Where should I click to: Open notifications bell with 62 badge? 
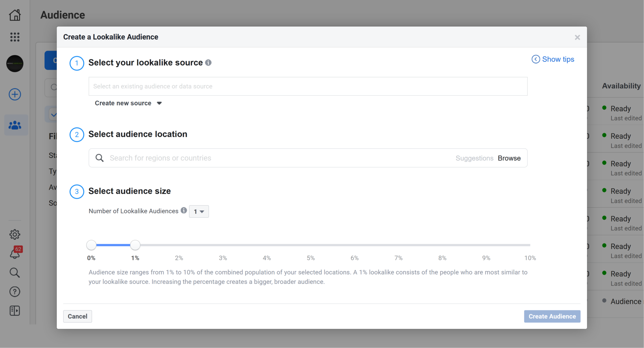coord(15,253)
